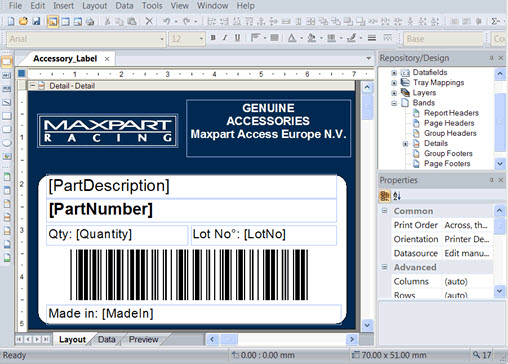
Task: Click the design area vertical scrollbar down arrow
Action: [367, 325]
